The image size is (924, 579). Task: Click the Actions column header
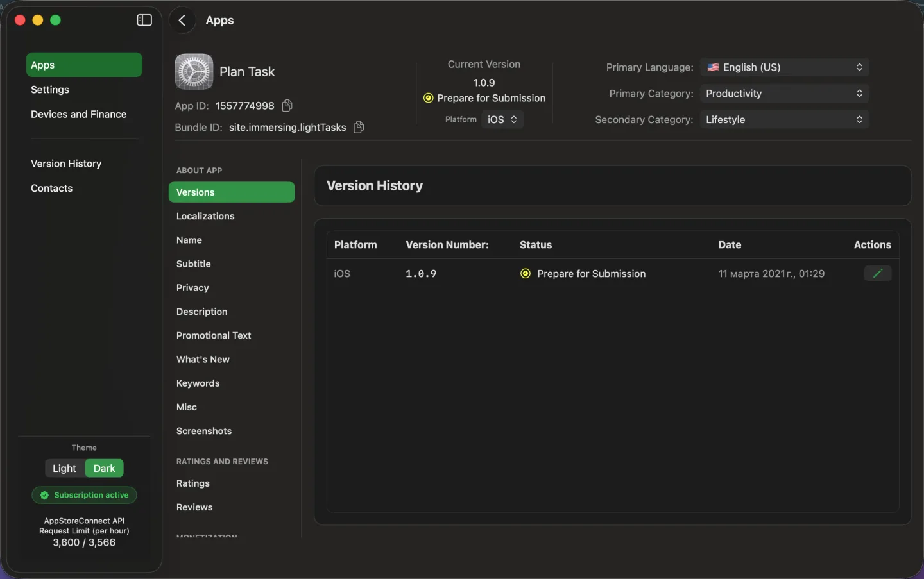[x=872, y=245]
